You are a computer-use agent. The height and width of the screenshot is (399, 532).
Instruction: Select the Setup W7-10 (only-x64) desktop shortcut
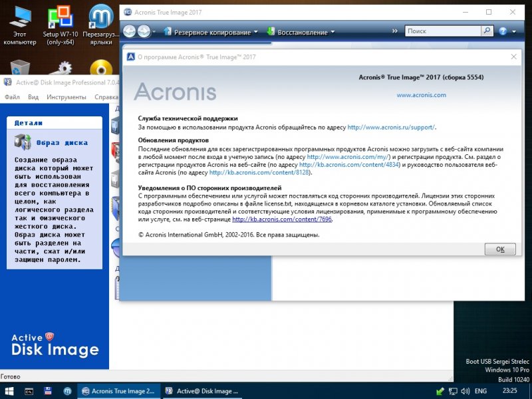tap(61, 26)
